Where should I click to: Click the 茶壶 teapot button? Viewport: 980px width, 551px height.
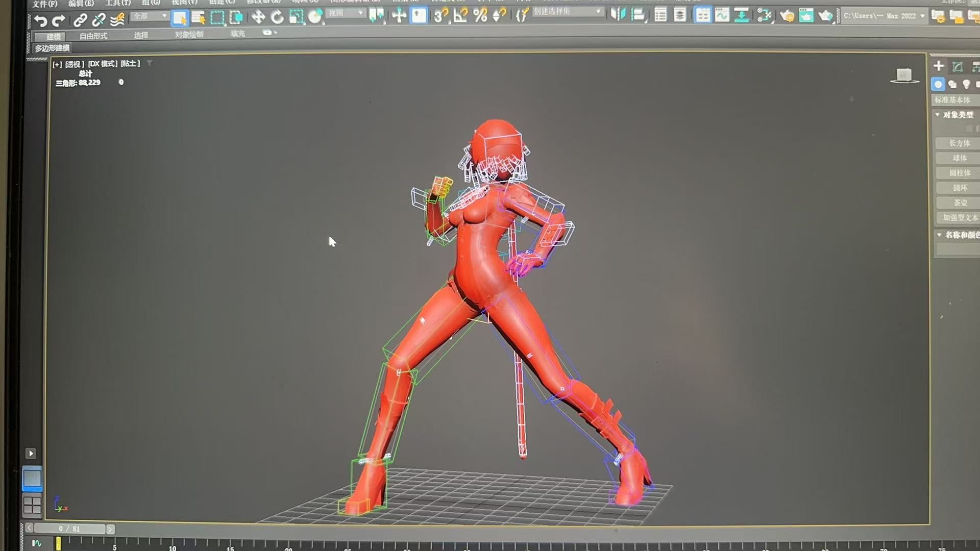click(959, 203)
